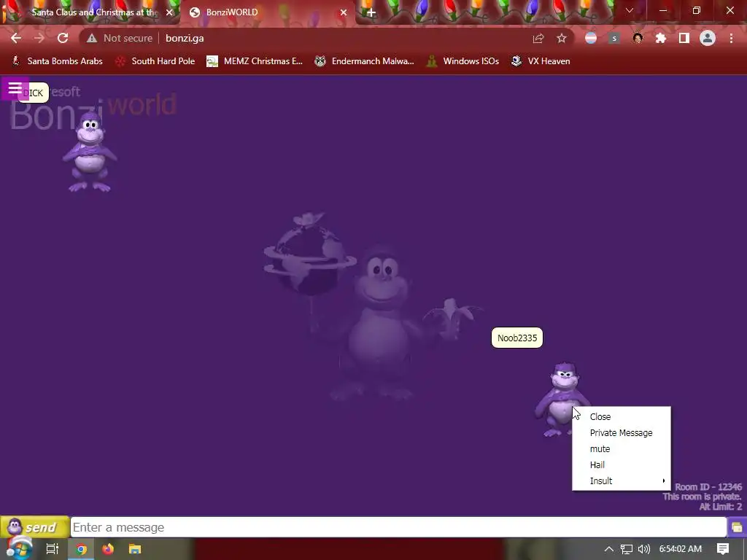Open Chrome from the taskbar
The image size is (747, 560).
point(81,549)
